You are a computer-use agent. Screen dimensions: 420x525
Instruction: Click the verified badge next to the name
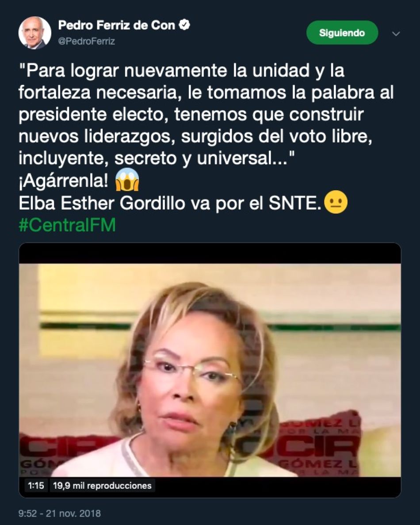[184, 25]
